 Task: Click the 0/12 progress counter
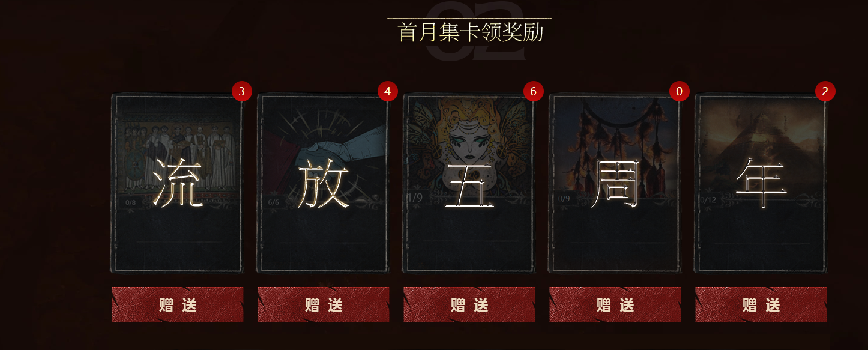tap(708, 200)
